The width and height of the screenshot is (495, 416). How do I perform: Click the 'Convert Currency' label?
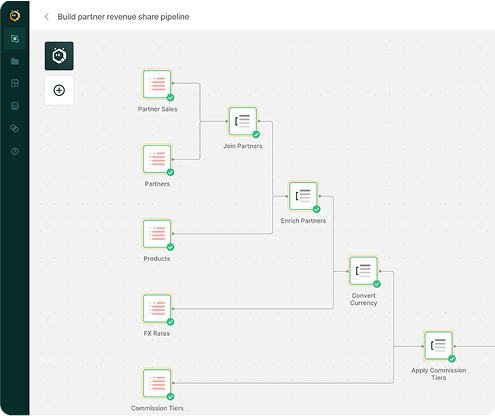[363, 299]
